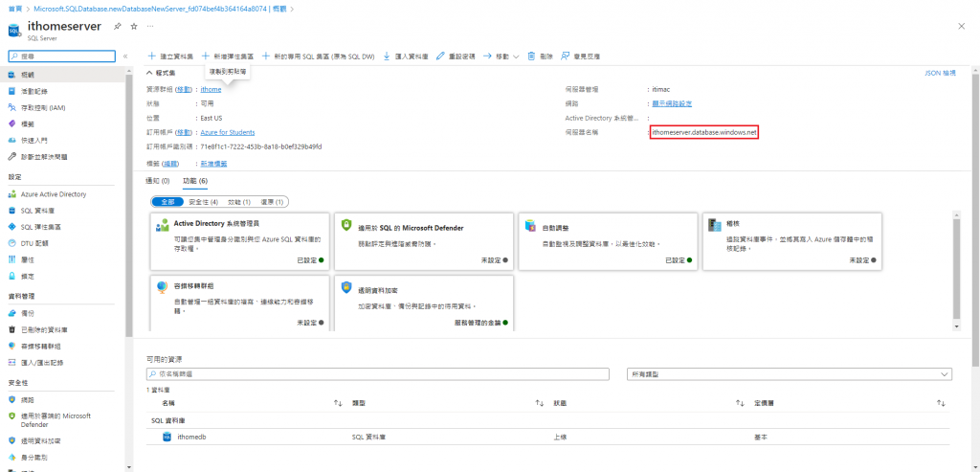The height and width of the screenshot is (472, 980).
Task: Open the ithomedb database row
Action: click(x=547, y=437)
